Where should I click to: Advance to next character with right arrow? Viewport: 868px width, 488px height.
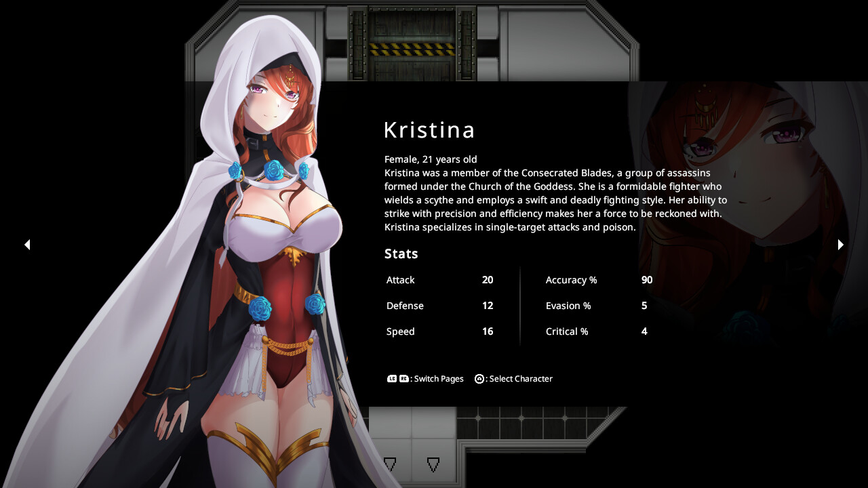coord(840,245)
